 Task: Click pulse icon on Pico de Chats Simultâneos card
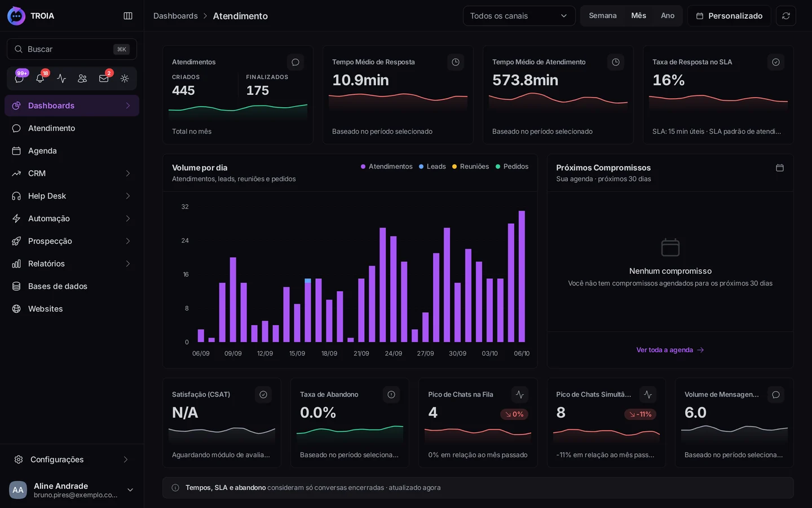648,395
